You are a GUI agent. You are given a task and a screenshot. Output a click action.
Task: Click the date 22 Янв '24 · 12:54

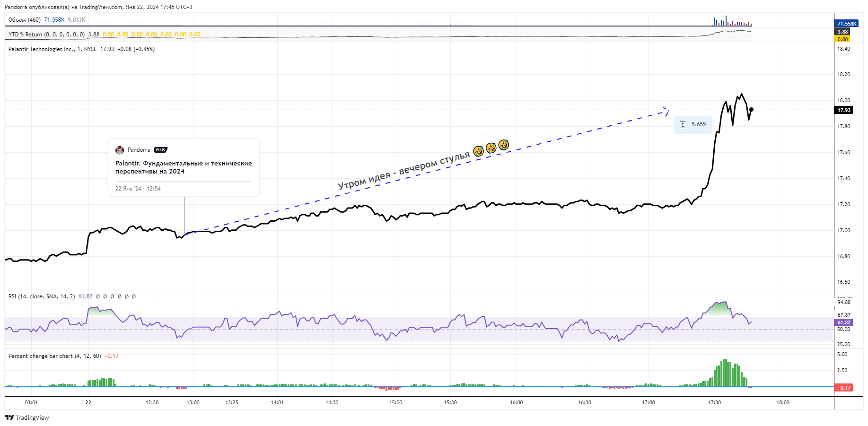pos(138,189)
